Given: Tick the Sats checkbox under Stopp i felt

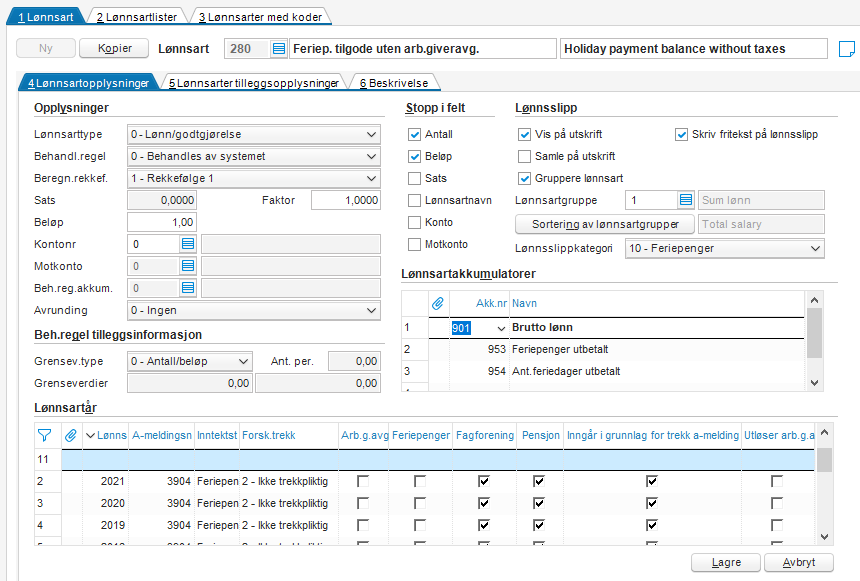Looking at the screenshot, I should [x=415, y=178].
